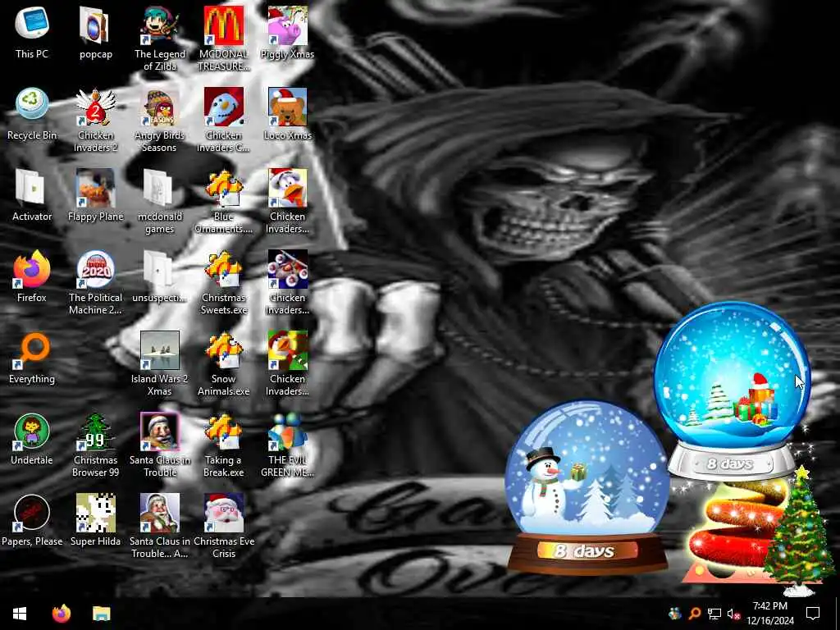Viewport: 840px width, 630px height.
Task: Select Snow Animals.exe icon
Action: point(223,364)
